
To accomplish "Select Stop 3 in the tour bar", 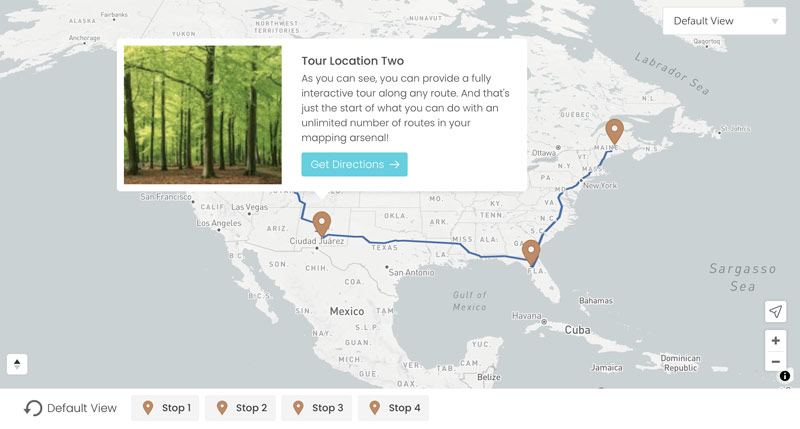I will pyautogui.click(x=317, y=408).
